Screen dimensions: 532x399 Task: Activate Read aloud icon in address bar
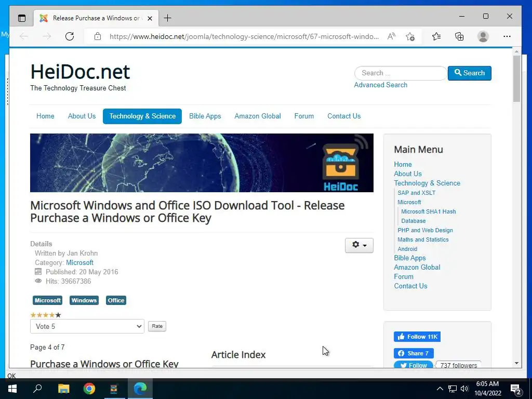click(x=391, y=36)
